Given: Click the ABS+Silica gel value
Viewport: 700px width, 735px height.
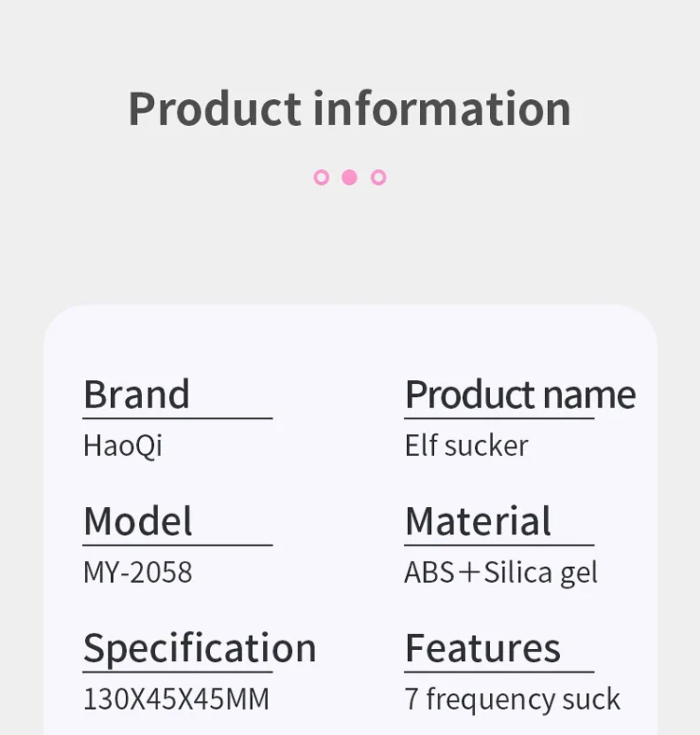Looking at the screenshot, I should click(x=501, y=572).
